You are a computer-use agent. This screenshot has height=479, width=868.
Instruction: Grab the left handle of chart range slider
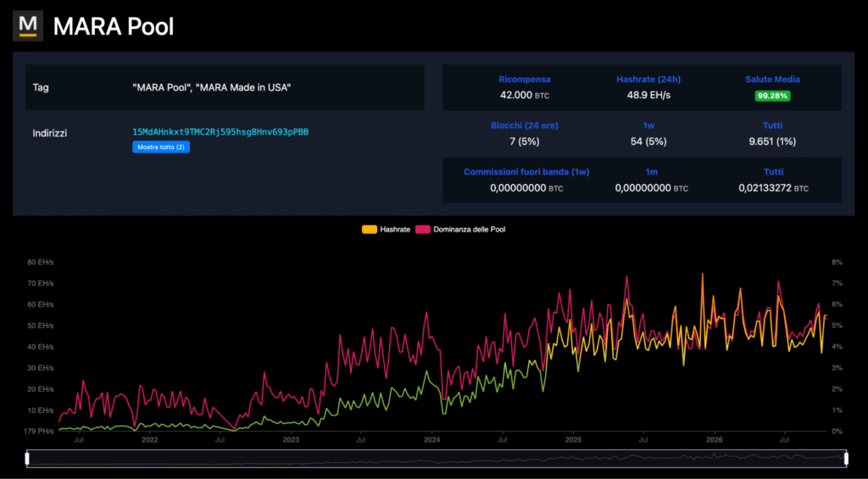[x=27, y=458]
